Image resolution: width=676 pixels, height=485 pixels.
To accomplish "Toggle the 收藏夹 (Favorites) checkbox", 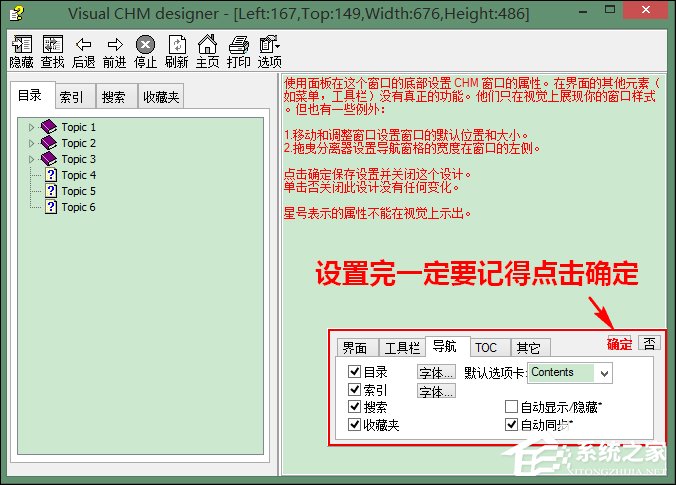I will point(354,425).
